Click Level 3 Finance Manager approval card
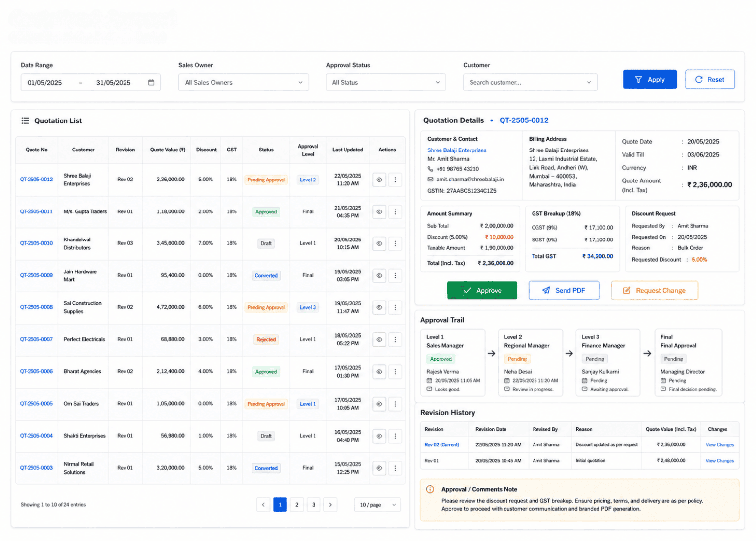Viewport: 756px width, 541px height. tap(608, 362)
